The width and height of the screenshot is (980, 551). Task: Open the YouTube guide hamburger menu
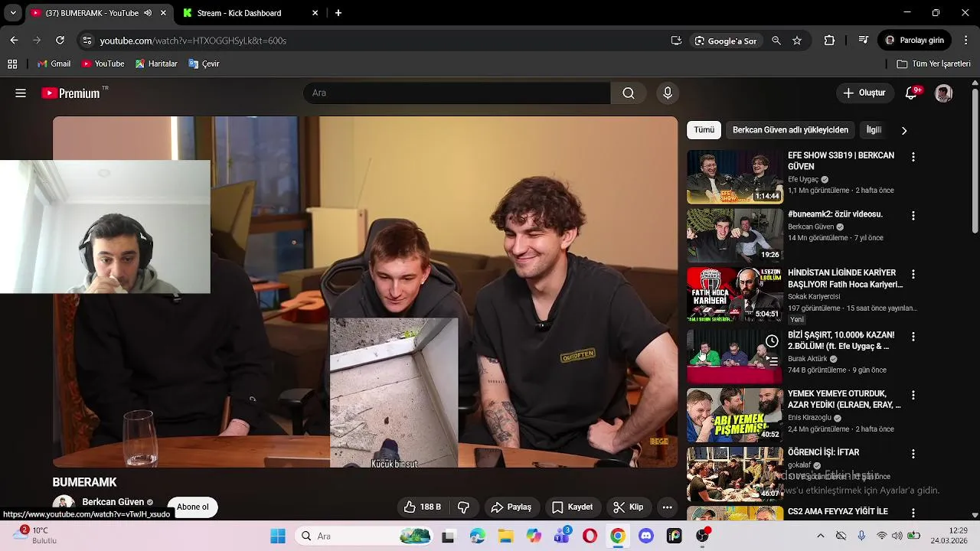click(21, 93)
